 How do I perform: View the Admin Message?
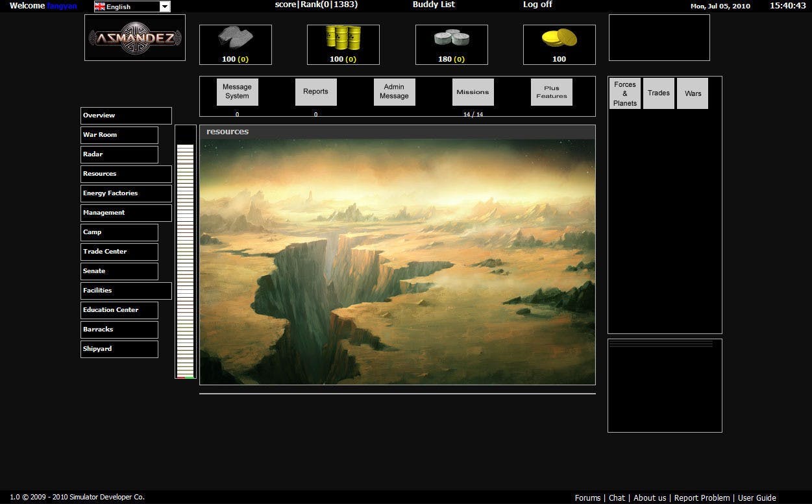coord(394,91)
